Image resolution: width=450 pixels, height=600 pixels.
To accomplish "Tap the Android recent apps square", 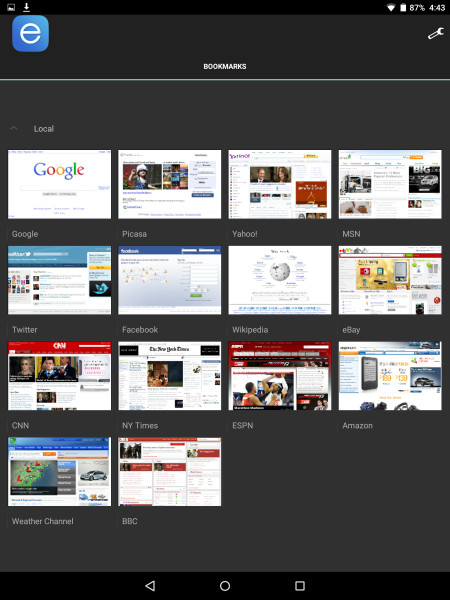I will click(x=300, y=585).
